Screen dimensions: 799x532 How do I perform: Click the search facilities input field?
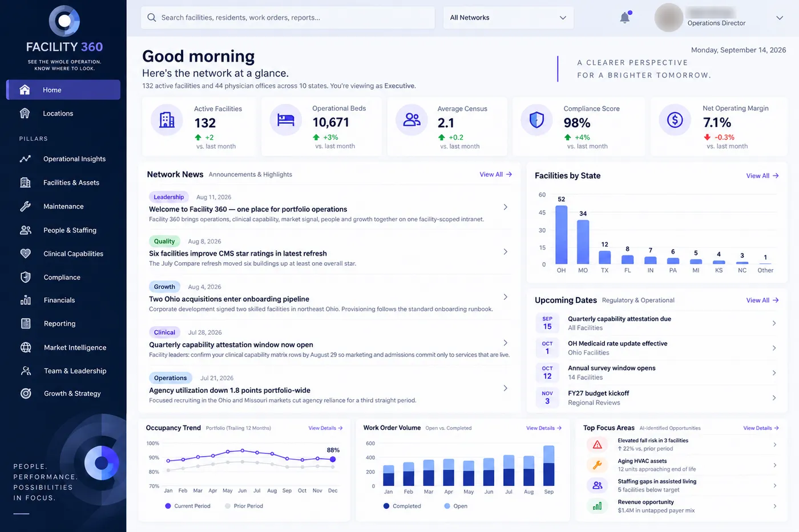click(288, 18)
